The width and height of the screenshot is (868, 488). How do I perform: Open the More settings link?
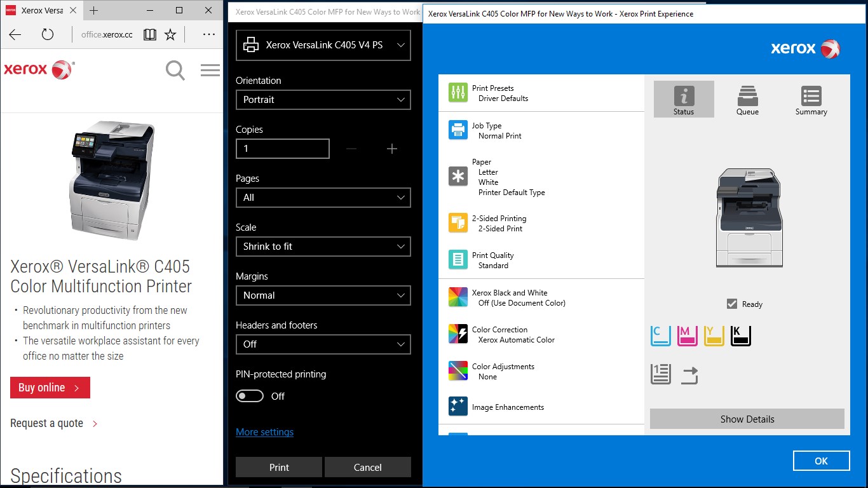264,432
